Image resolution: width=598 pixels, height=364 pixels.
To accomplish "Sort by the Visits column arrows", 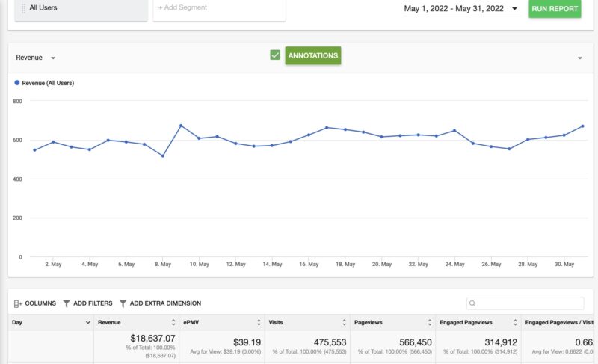I will point(344,322).
